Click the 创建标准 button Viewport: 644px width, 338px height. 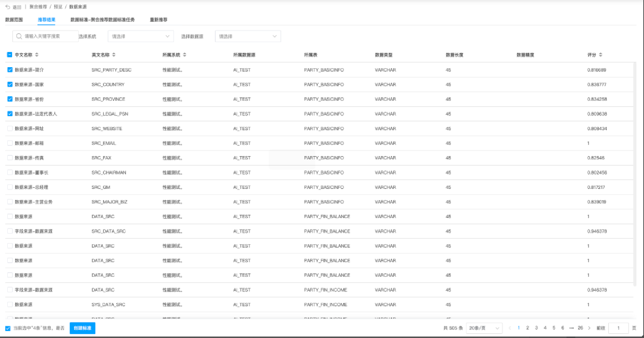tap(82, 328)
